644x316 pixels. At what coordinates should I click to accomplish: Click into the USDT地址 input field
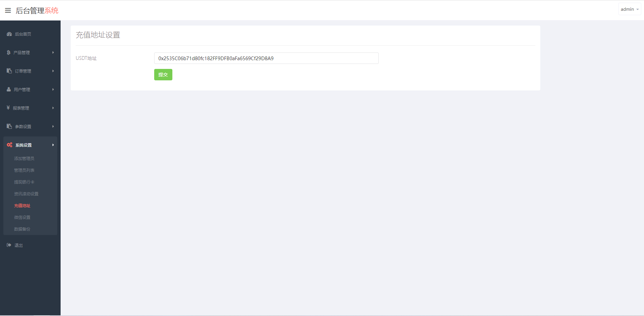coord(266,58)
